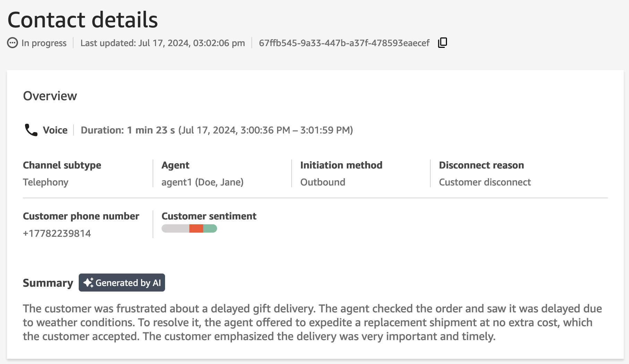Click the Customer disconnect reason value
629x364 pixels.
(485, 182)
